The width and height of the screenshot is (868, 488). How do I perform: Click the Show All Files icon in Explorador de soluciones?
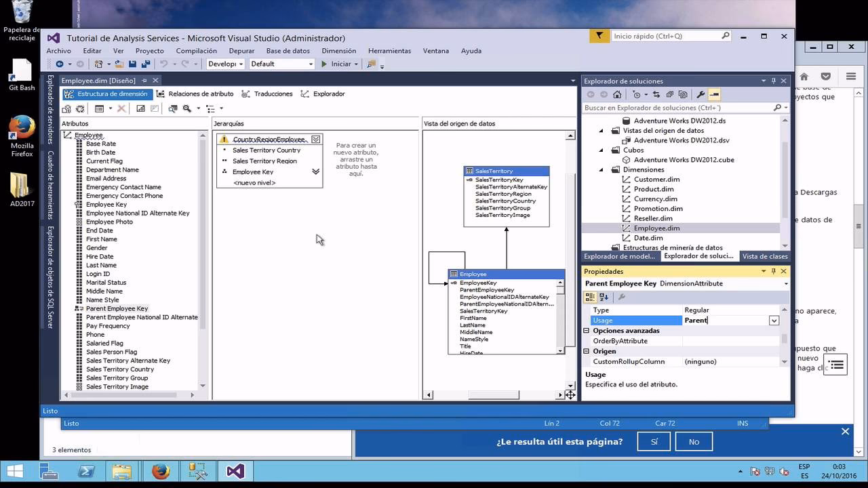coord(683,94)
